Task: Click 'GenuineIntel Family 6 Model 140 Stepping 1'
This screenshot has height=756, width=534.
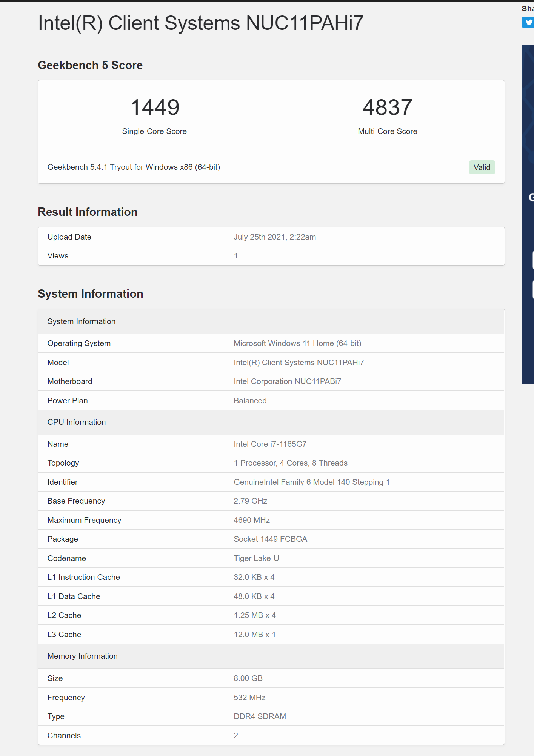Action: click(x=312, y=482)
